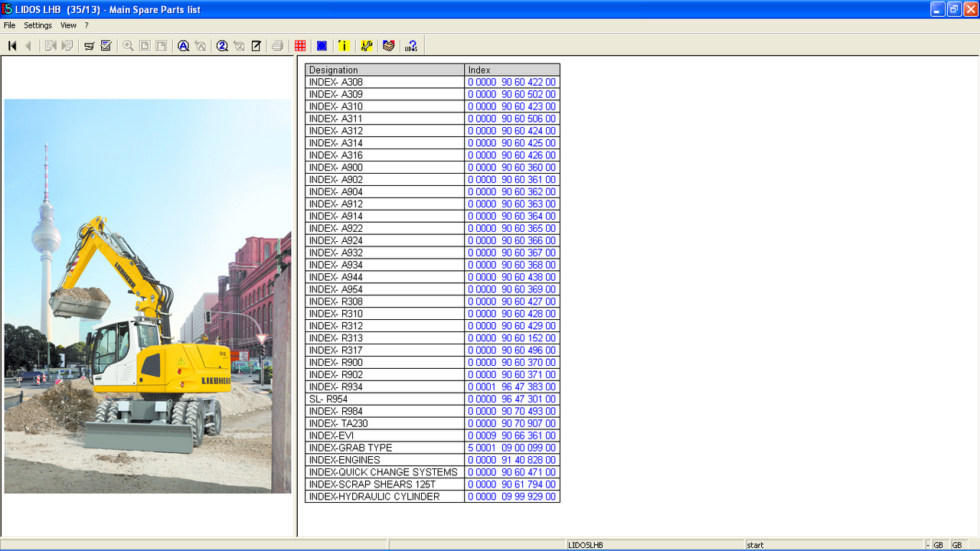Open index link 0 0009 90 66 361 00
This screenshot has width=980, height=551.
(x=512, y=435)
